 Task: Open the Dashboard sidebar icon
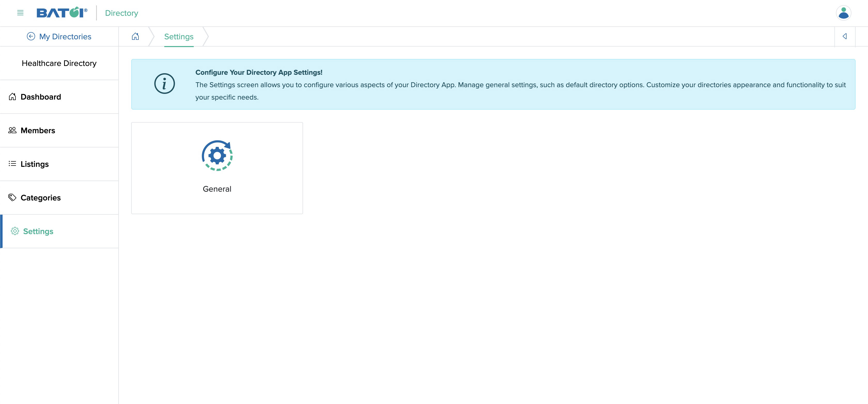12,96
